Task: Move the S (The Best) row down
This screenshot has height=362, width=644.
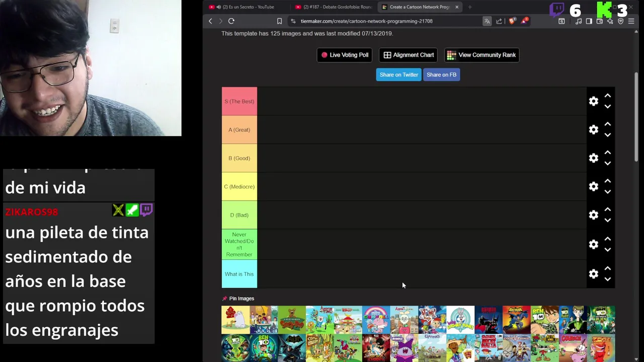Action: point(607,107)
